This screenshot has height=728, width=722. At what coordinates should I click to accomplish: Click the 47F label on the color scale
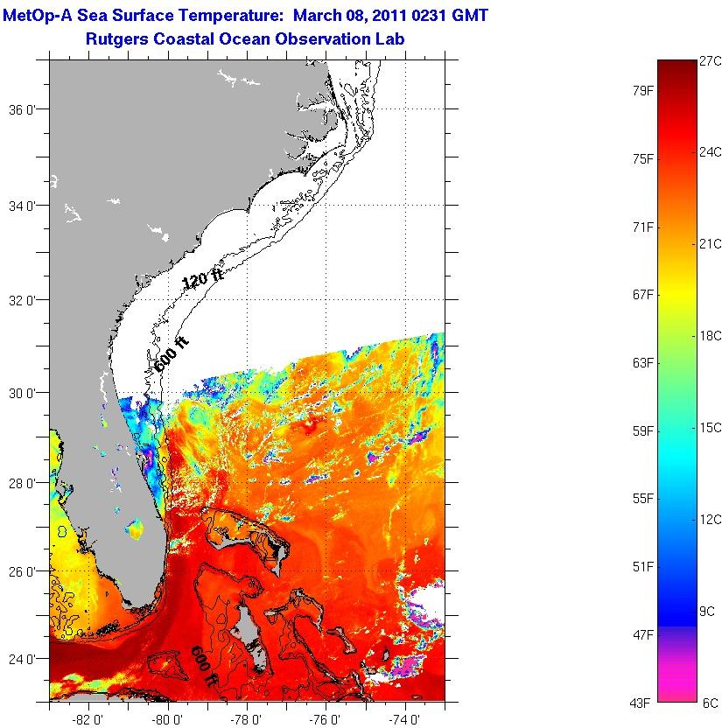click(x=643, y=634)
